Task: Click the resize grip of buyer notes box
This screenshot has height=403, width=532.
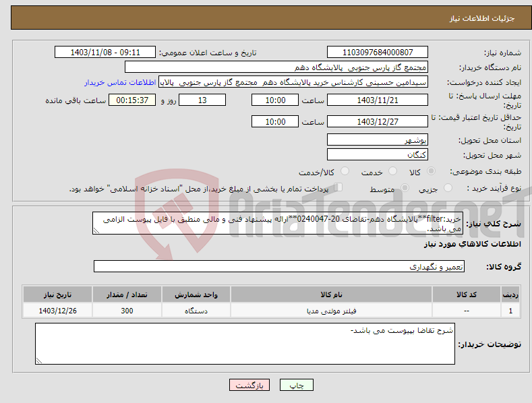Action: tap(38, 361)
